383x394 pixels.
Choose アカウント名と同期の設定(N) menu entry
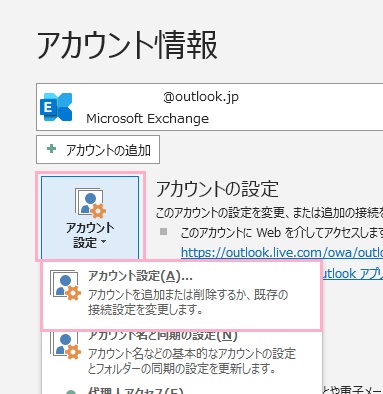[x=182, y=354]
